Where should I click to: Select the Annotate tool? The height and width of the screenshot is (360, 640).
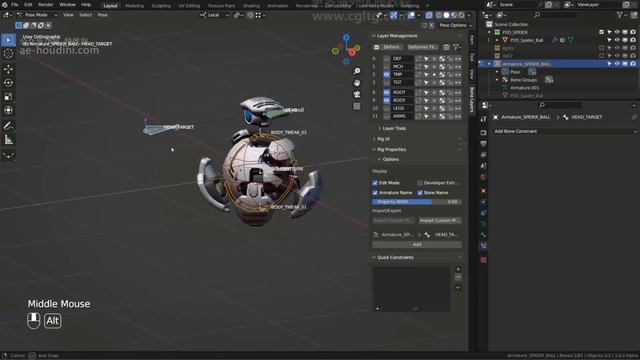8,126
